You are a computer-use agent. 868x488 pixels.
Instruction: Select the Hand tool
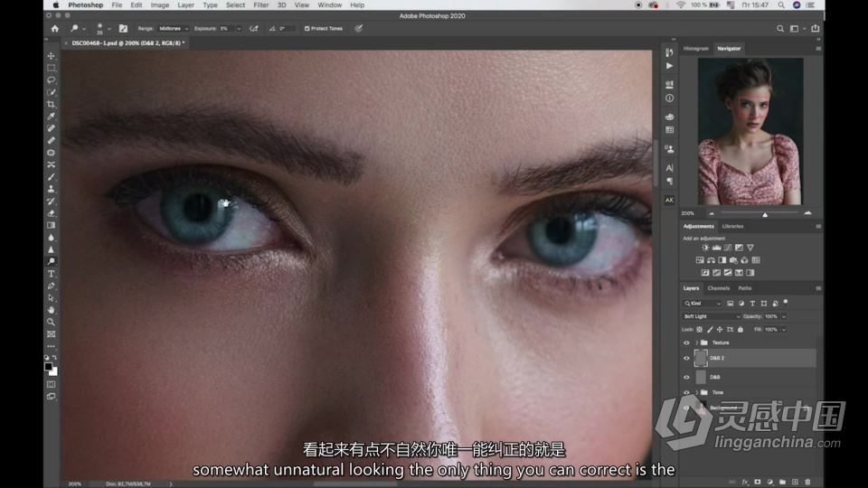coord(51,310)
